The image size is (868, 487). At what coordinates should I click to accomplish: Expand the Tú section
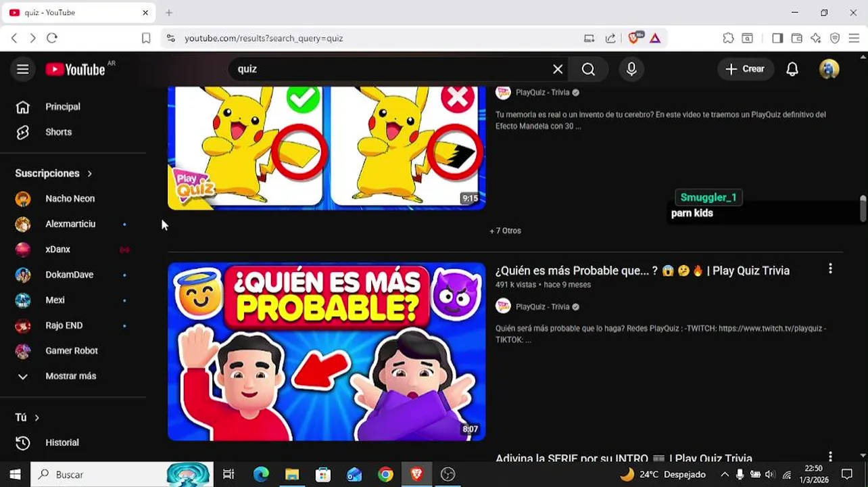[28, 417]
